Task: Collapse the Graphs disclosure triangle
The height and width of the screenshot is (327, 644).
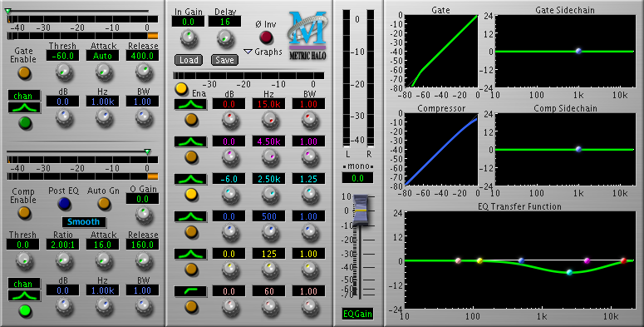Action: click(x=248, y=52)
